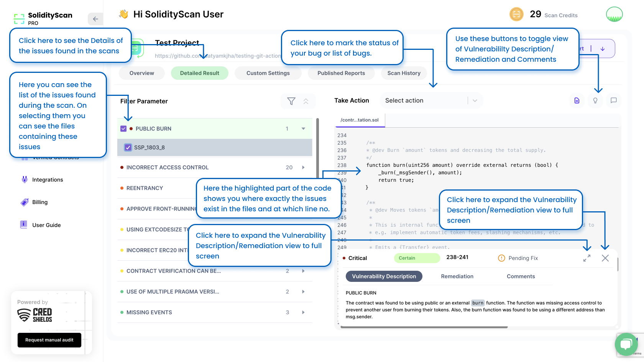Collapse the PUBLIC BURN issue group
Viewport: 644px width, 362px height.
[303, 129]
